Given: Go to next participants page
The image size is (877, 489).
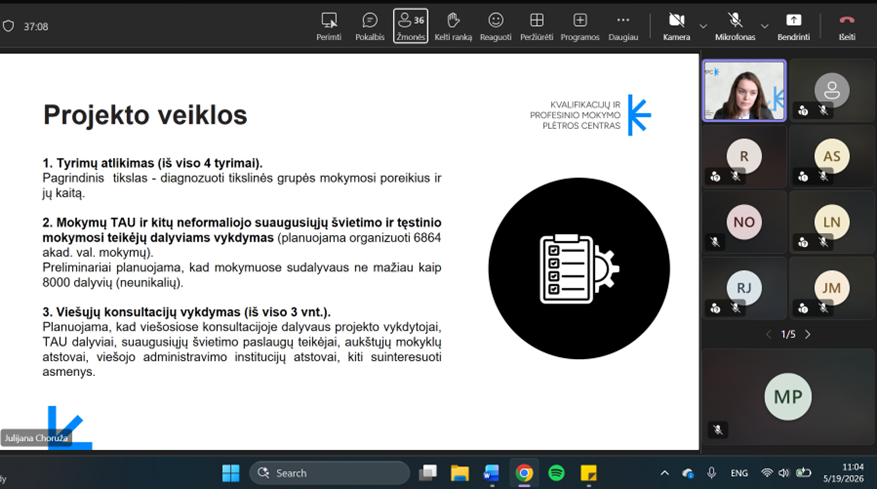Looking at the screenshot, I should 808,335.
